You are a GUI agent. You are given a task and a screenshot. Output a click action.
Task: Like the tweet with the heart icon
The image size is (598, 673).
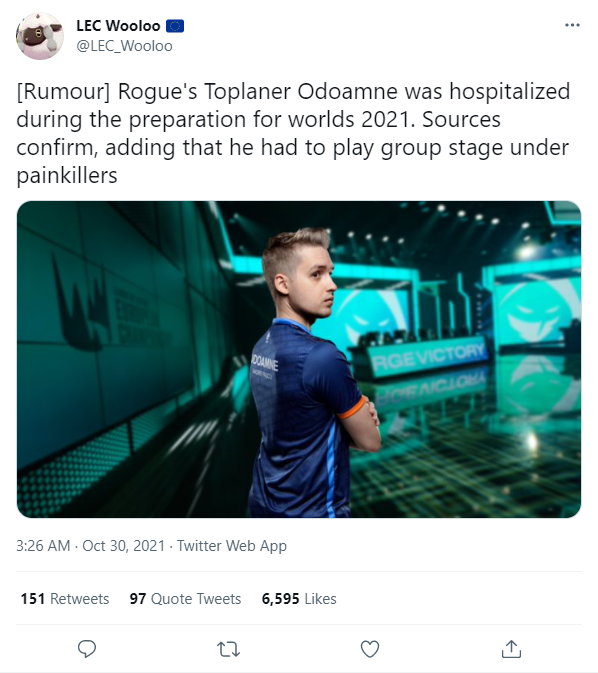click(370, 649)
